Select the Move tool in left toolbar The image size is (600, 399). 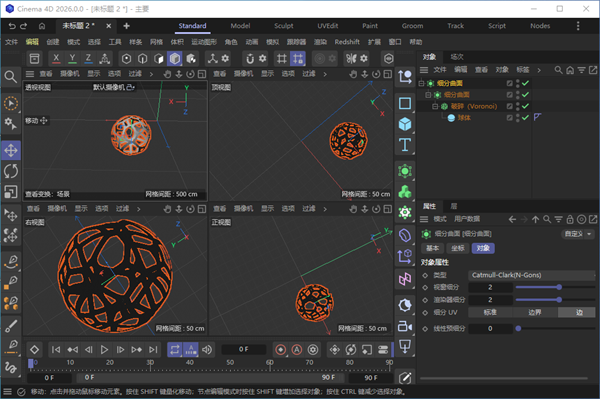tap(11, 150)
